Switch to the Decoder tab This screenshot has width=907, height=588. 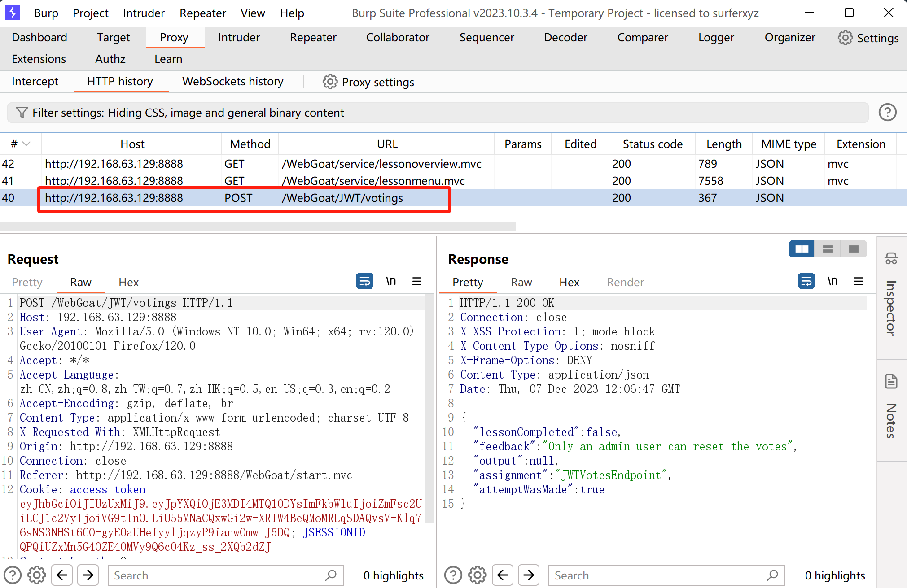tap(565, 37)
